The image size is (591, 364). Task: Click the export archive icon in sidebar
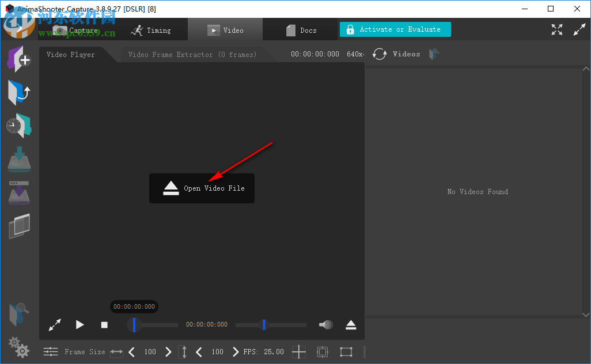[x=19, y=193]
